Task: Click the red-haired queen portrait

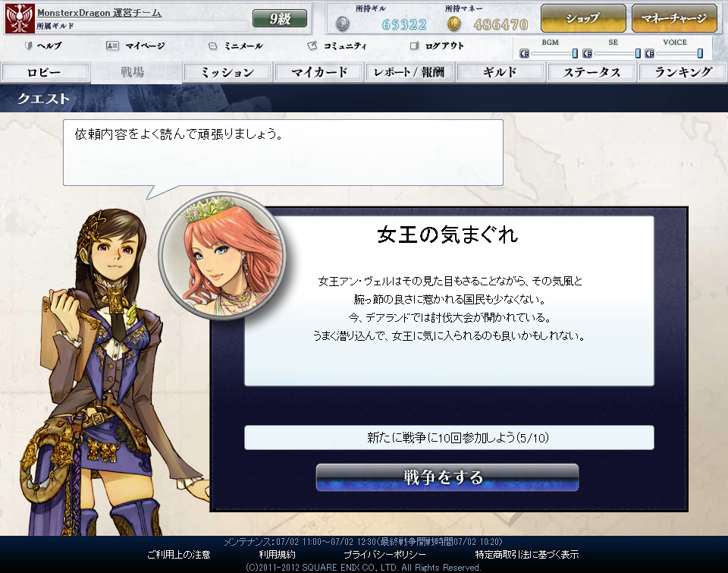Action: tap(220, 252)
